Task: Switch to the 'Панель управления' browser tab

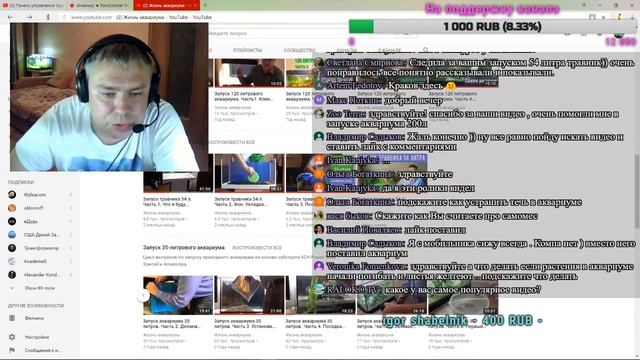Action: pos(33,5)
